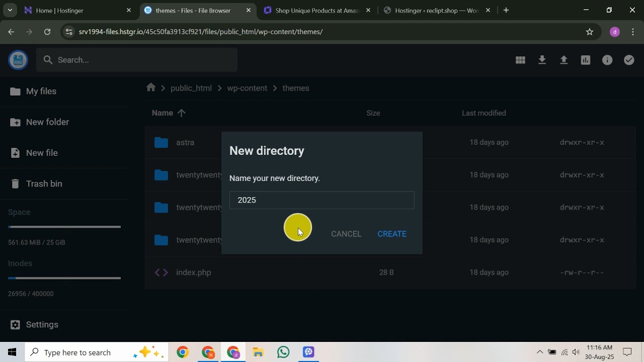The height and width of the screenshot is (362, 644).
Task: Go to public_html breadcrumb
Action: (x=191, y=88)
